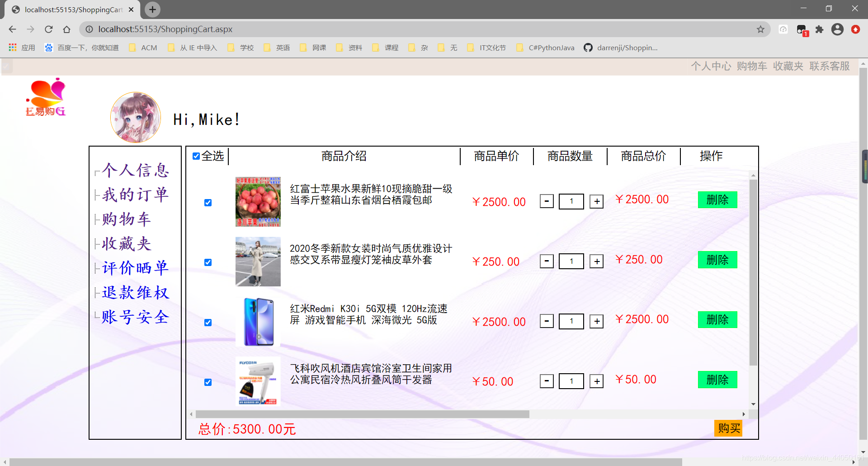
Task: Select 我的订单 in the sidebar tree
Action: click(135, 195)
